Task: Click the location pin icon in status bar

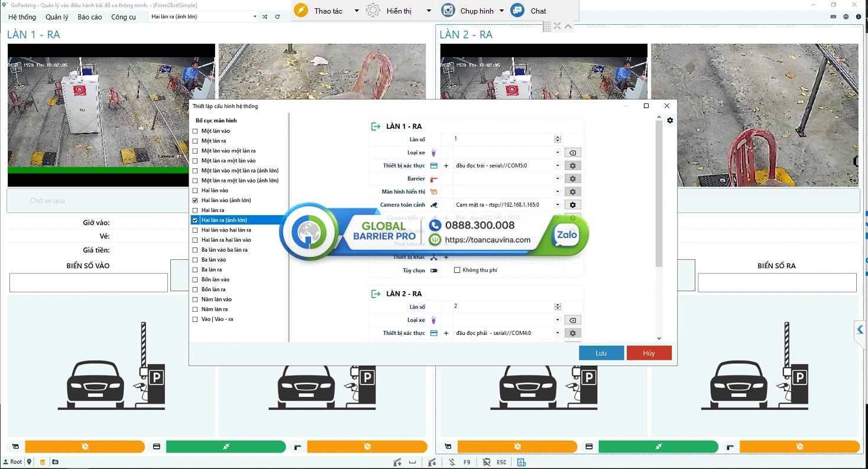Action: point(29,462)
